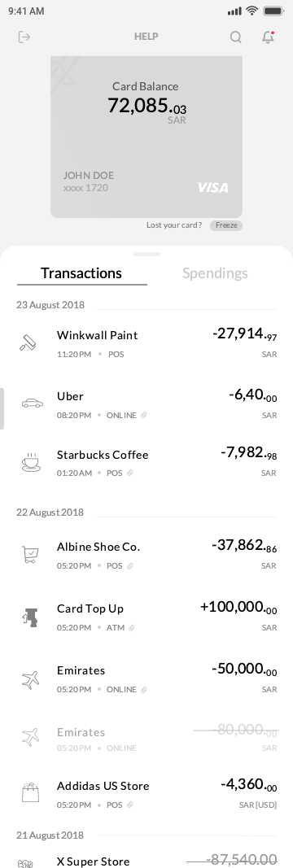Image resolution: width=293 pixels, height=868 pixels.
Task: Switch to the Spendings tab
Action: [215, 273]
